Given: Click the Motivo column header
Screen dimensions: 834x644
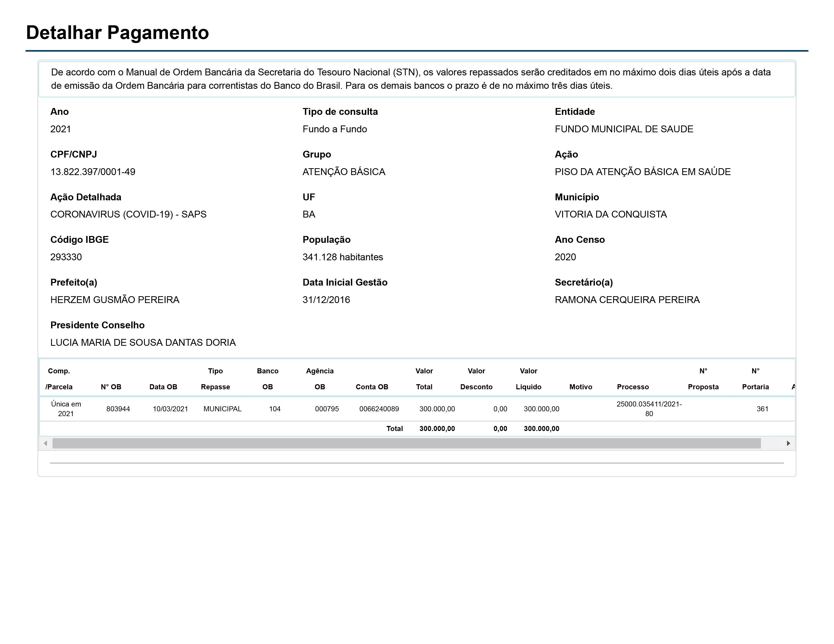Looking at the screenshot, I should click(x=580, y=387).
